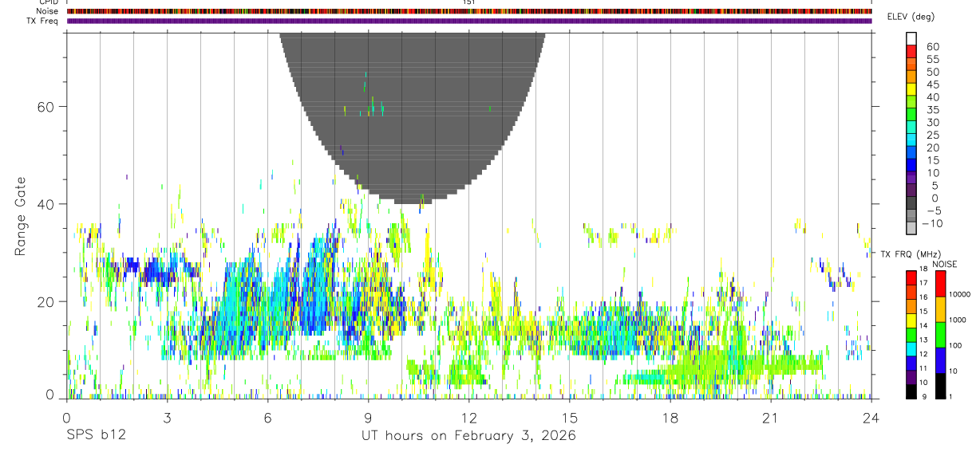Click the "10000" label on NOISE scale

click(x=958, y=295)
